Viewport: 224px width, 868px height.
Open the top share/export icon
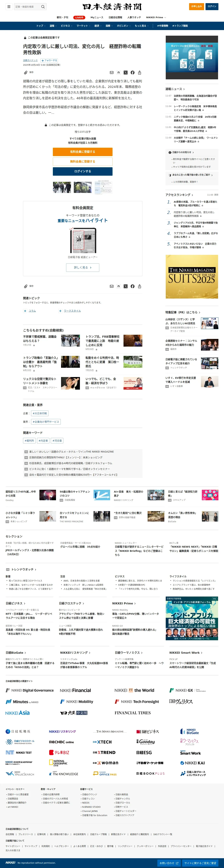tap(140, 72)
